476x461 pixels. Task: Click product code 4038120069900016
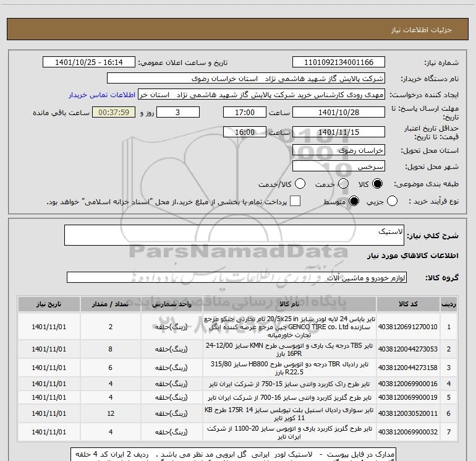[408, 384]
